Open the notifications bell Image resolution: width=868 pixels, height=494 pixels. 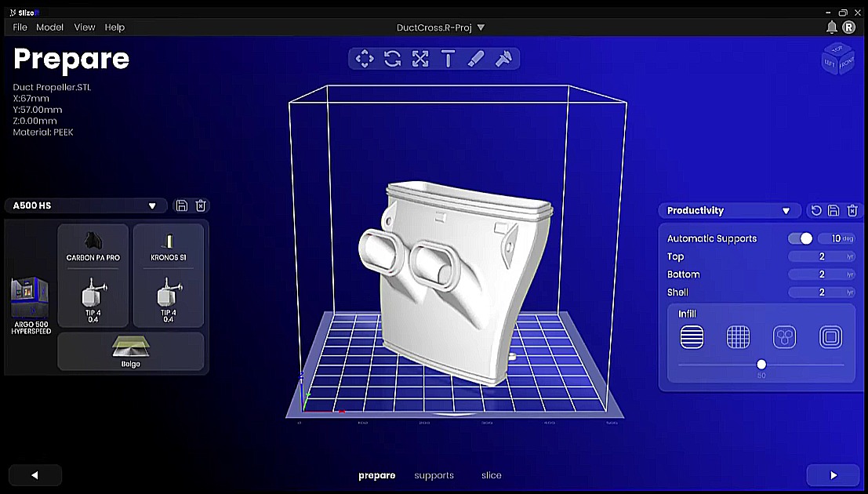click(832, 27)
